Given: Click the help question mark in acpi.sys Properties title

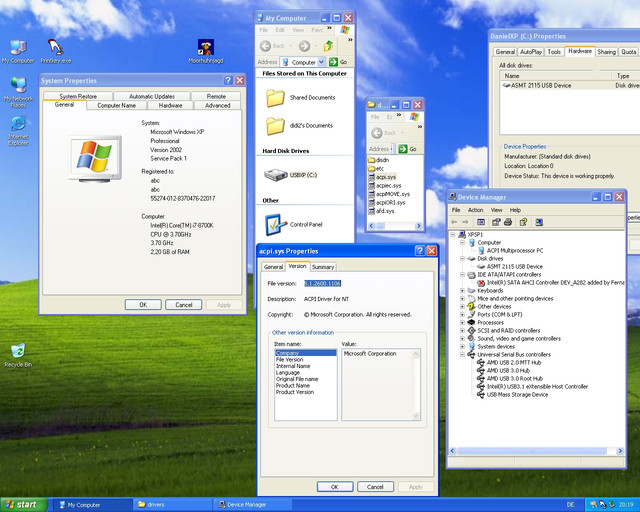Looking at the screenshot, I should pyautogui.click(x=420, y=251).
